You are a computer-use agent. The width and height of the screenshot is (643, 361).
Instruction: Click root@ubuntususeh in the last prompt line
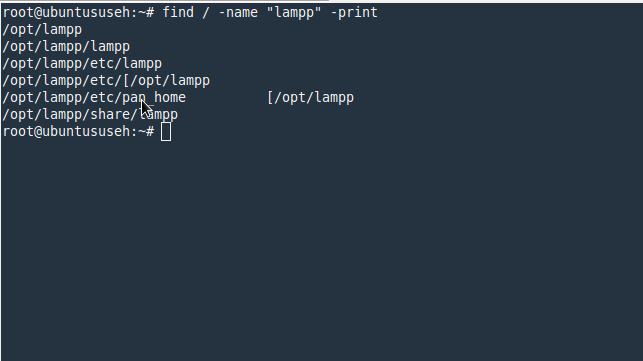66,132
